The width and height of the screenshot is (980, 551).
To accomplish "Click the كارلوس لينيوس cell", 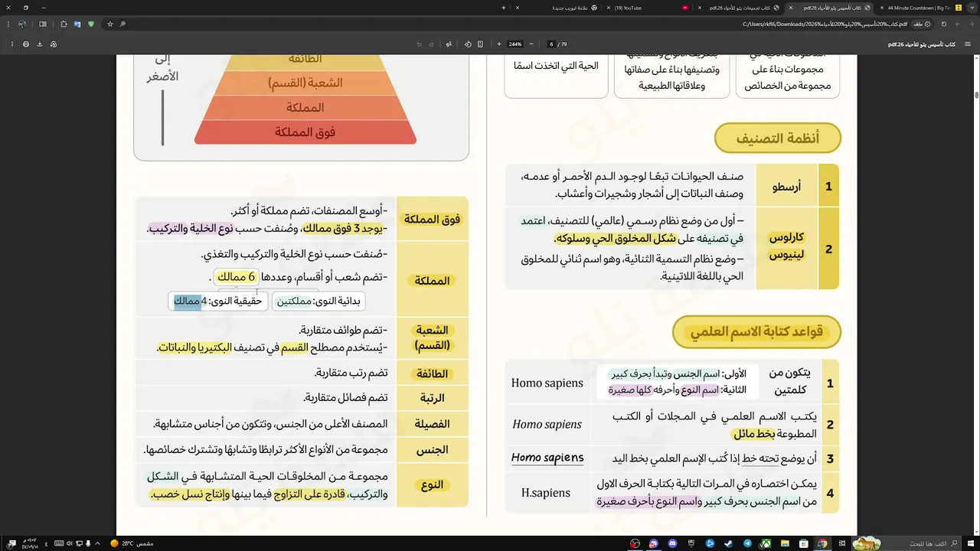I will pyautogui.click(x=787, y=248).
